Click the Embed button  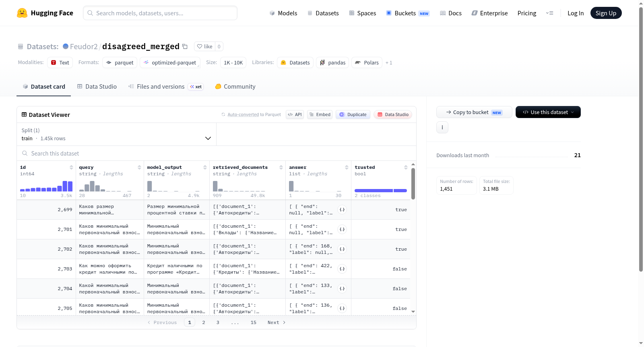click(320, 114)
